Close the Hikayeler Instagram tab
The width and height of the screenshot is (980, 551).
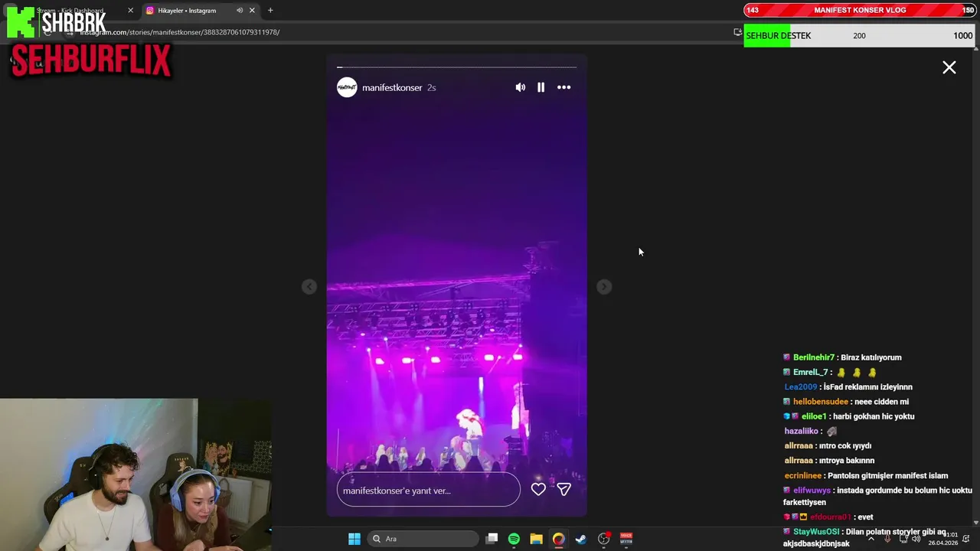click(x=252, y=11)
